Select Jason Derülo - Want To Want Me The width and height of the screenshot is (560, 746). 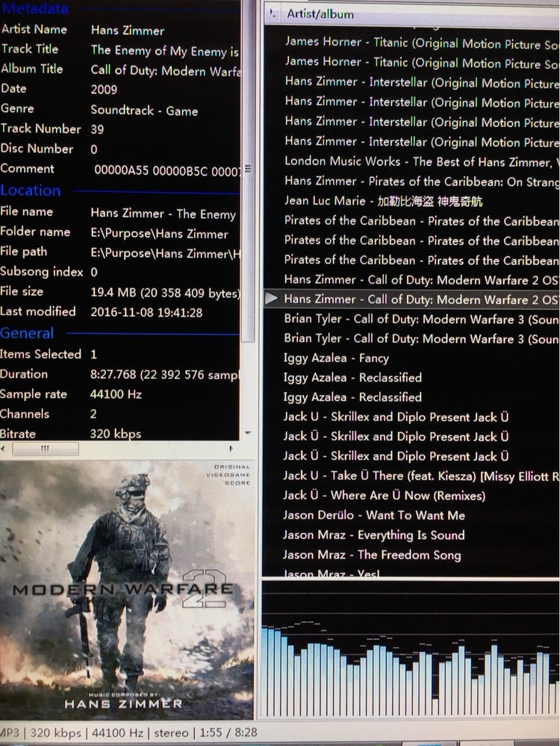pyautogui.click(x=411, y=515)
